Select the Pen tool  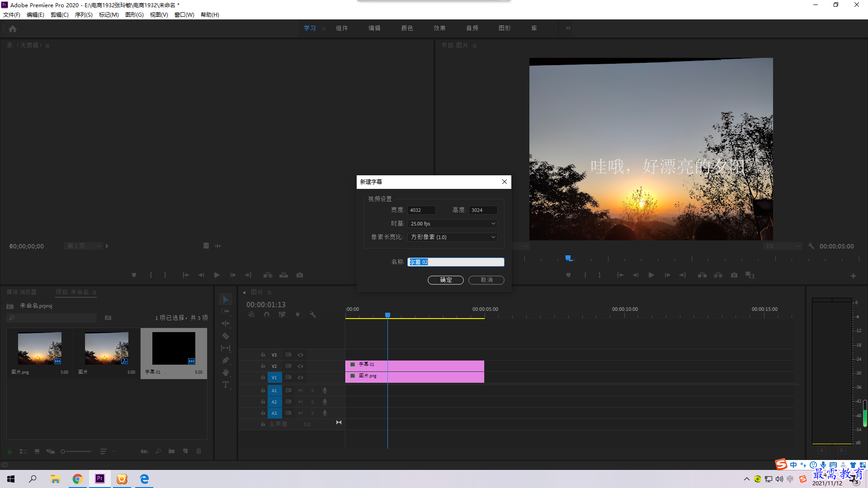(x=226, y=360)
